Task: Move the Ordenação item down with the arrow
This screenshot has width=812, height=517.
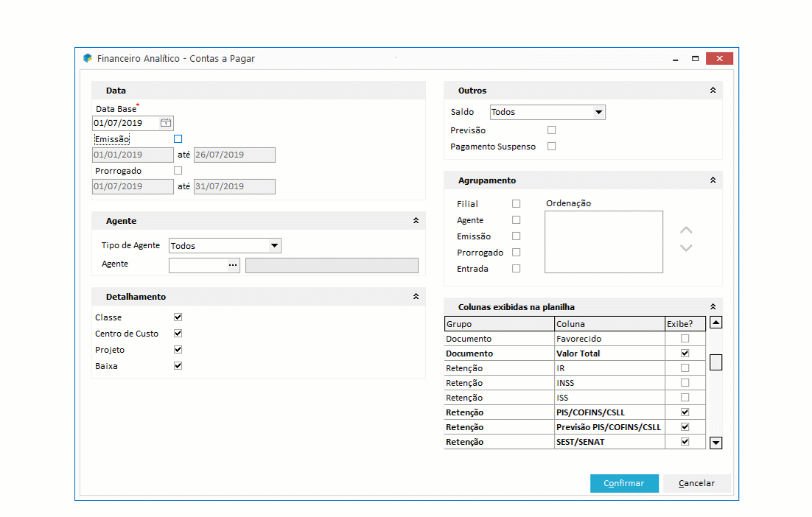Action: point(686,248)
